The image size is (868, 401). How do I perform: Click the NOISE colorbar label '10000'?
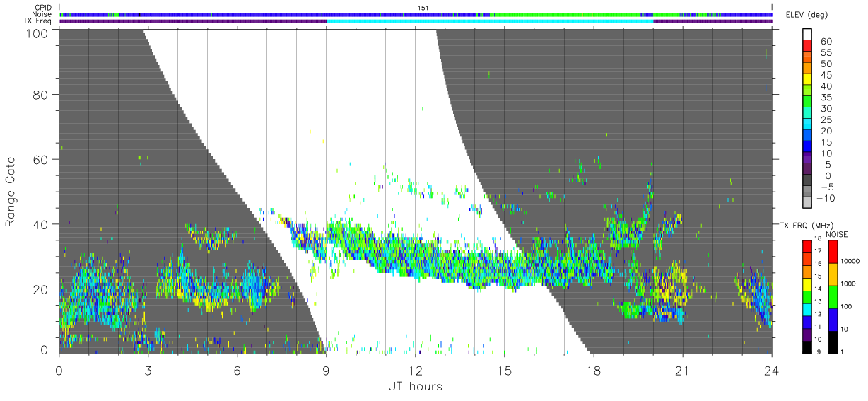tap(850, 261)
